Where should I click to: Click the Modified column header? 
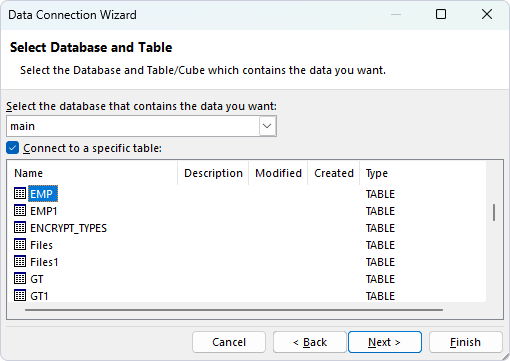(278, 173)
